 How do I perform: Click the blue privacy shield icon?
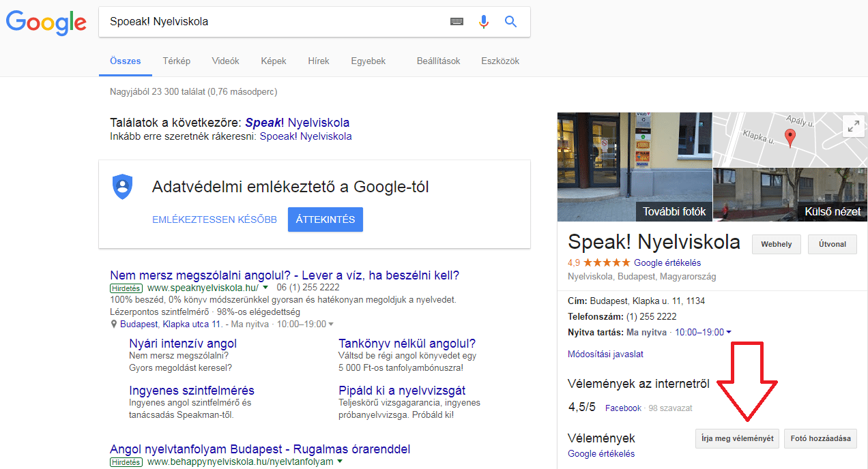point(122,187)
